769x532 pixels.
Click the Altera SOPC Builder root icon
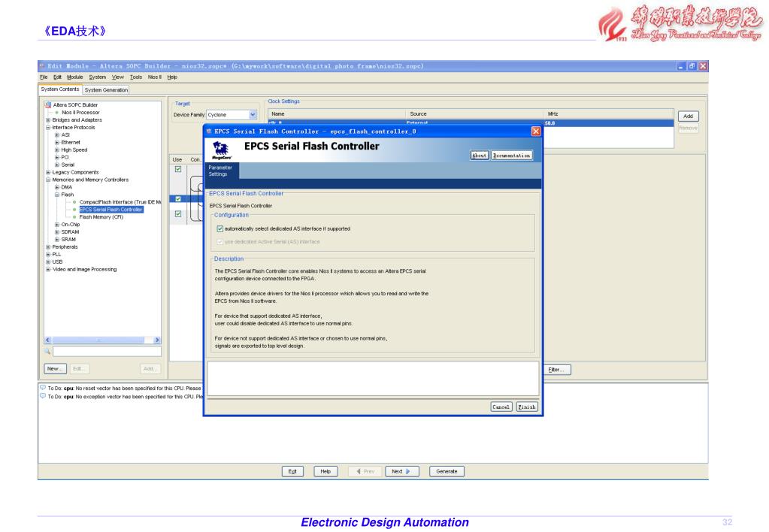click(x=48, y=105)
